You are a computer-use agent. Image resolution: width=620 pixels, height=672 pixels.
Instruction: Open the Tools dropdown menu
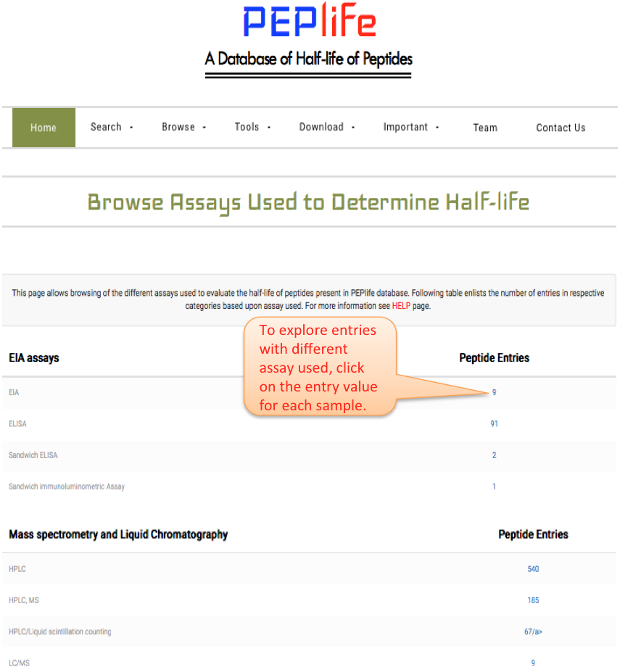[252, 127]
